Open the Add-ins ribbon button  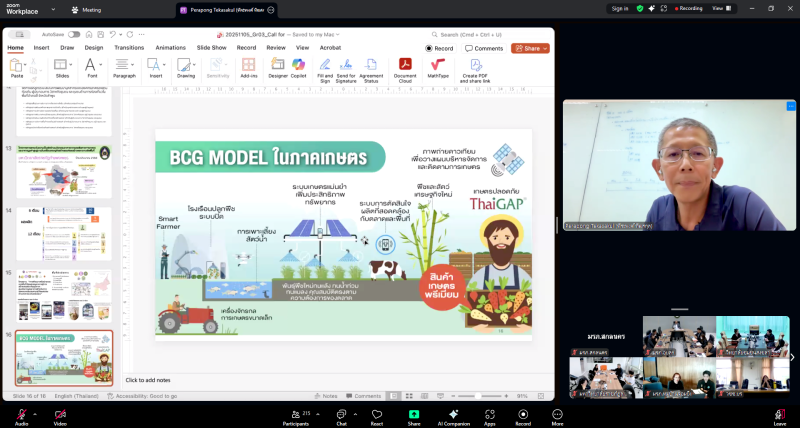click(248, 66)
